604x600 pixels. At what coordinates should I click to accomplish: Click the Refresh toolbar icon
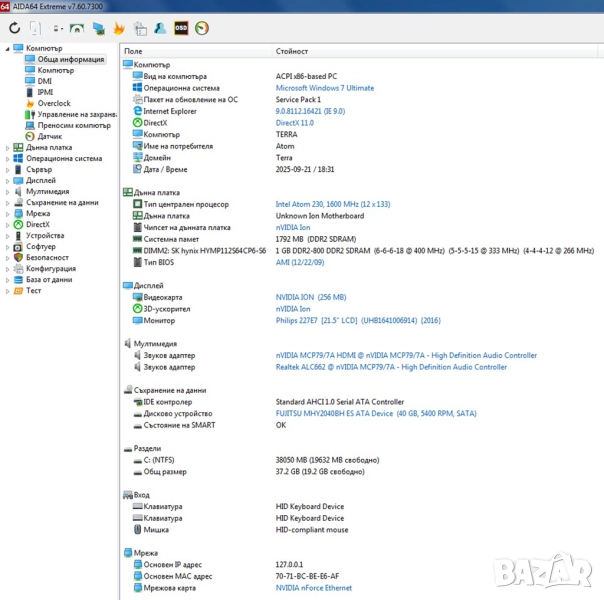(14, 28)
